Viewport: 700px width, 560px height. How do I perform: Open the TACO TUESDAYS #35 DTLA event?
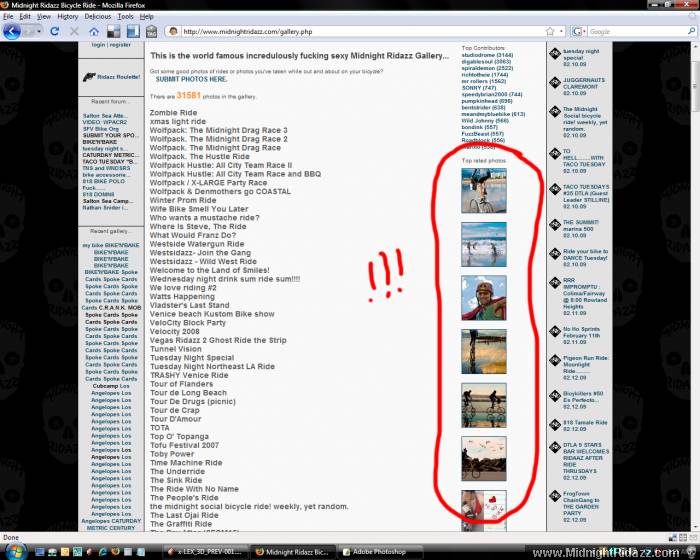click(x=586, y=196)
